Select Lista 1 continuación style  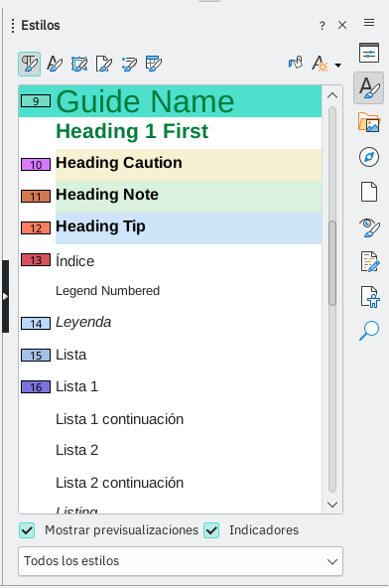(x=170, y=419)
